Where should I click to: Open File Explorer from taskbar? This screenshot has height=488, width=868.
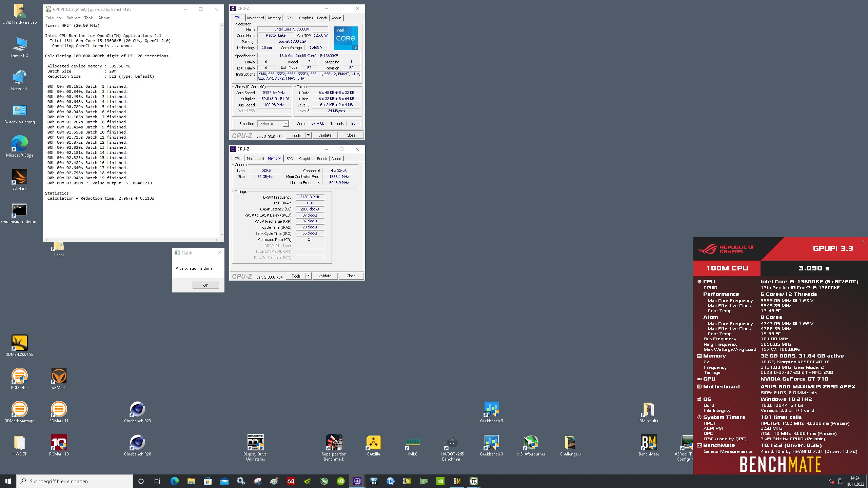(191, 481)
